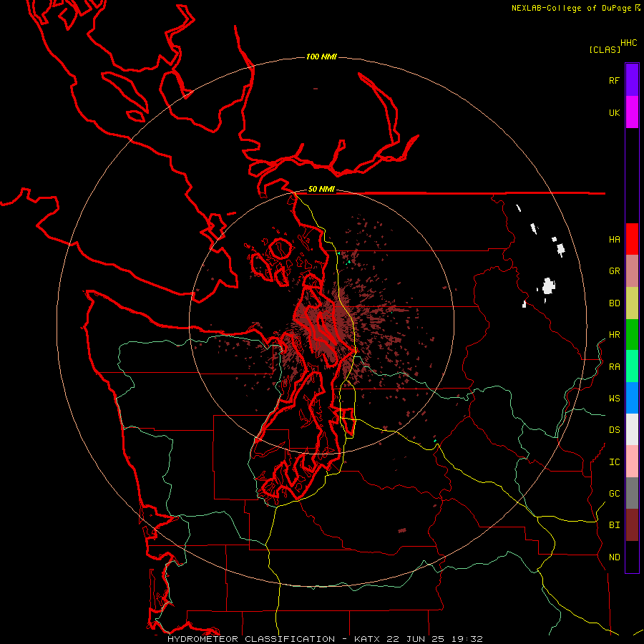Click the RF legend label
Viewport: 644px width, 644px height.
pyautogui.click(x=614, y=80)
